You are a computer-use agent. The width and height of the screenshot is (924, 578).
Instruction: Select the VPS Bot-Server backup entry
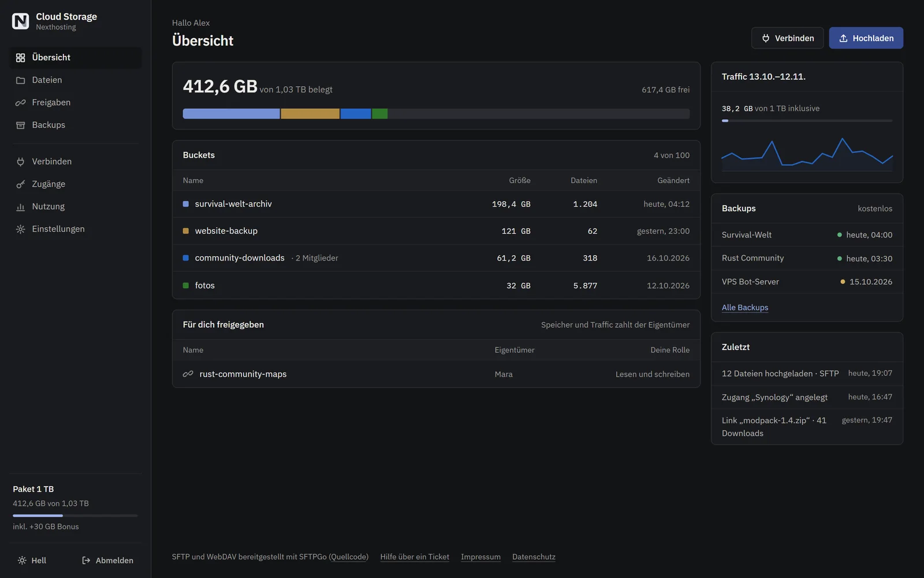point(807,282)
